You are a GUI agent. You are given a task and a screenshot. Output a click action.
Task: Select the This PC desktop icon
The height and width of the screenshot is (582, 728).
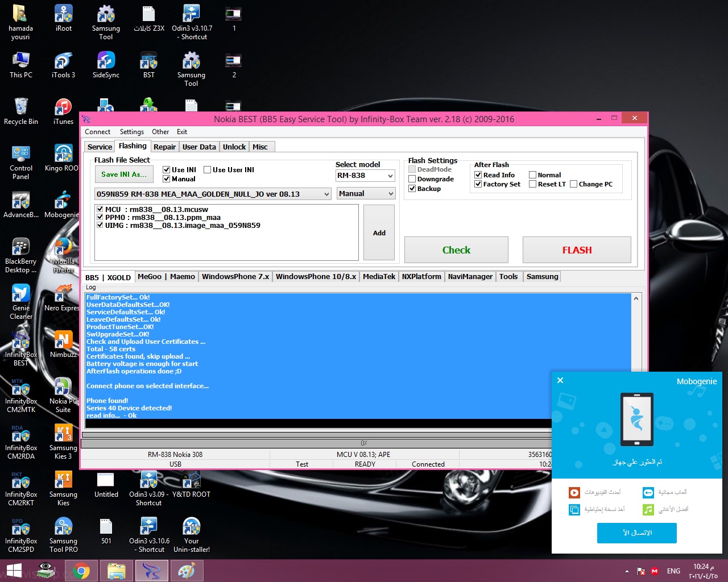[x=21, y=65]
